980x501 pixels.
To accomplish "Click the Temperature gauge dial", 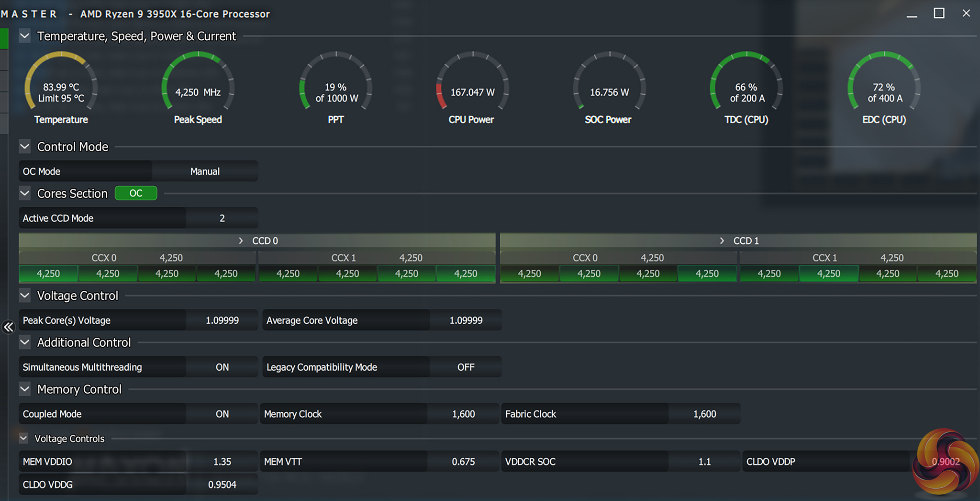I will click(x=61, y=87).
